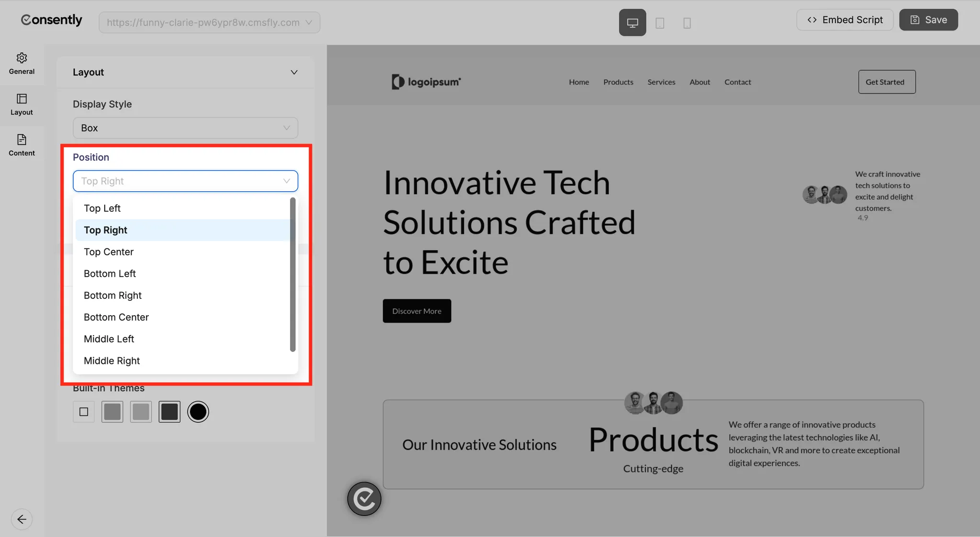Open the Services nav menu item

pos(661,82)
